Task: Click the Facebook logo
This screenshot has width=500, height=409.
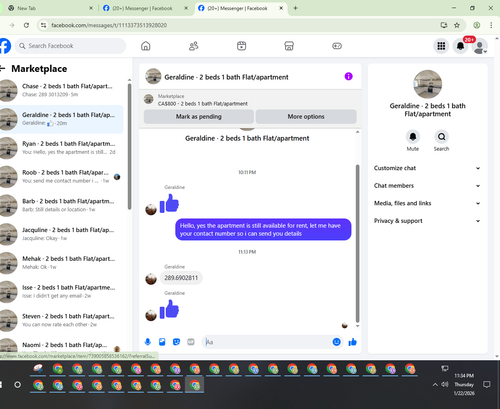Action: point(5,46)
